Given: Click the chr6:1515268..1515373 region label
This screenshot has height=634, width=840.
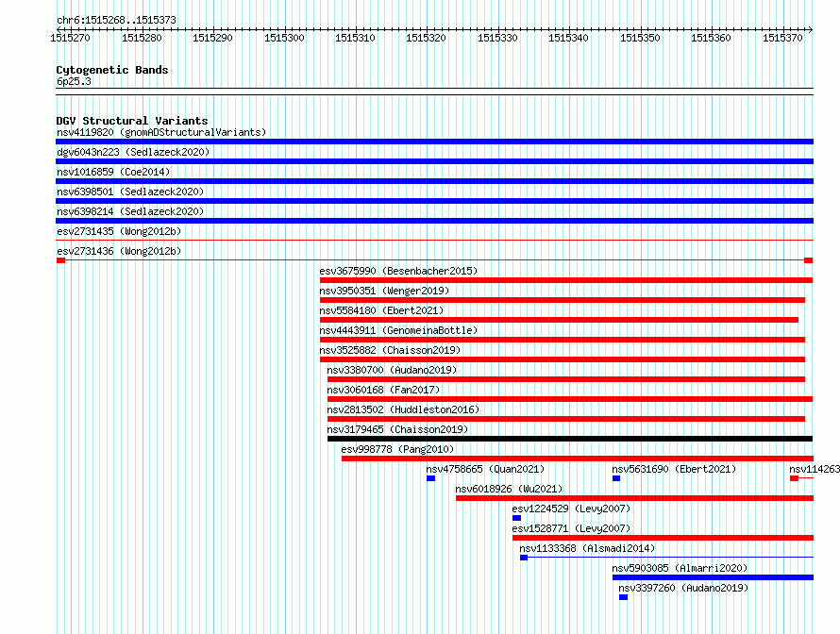Looking at the screenshot, I should click(x=116, y=20).
